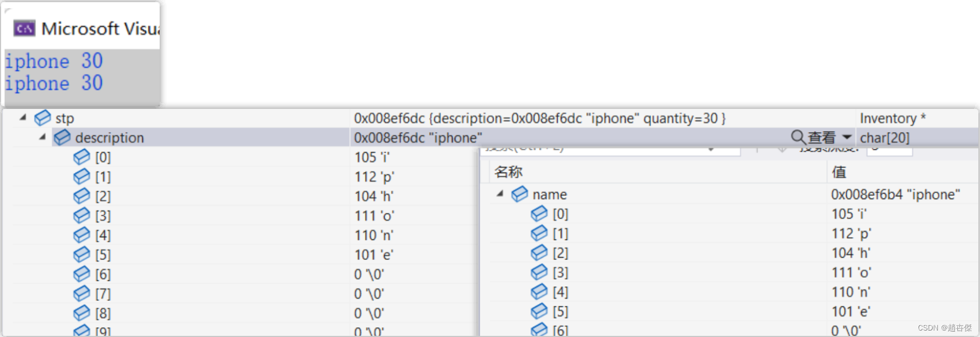Click the 名称 column header
This screenshot has height=337, width=980.
pos(508,172)
